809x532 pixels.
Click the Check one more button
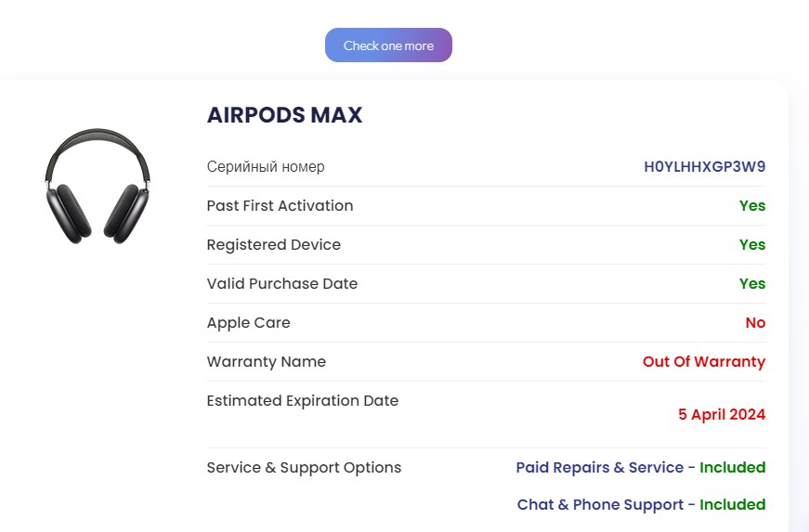[x=388, y=45]
